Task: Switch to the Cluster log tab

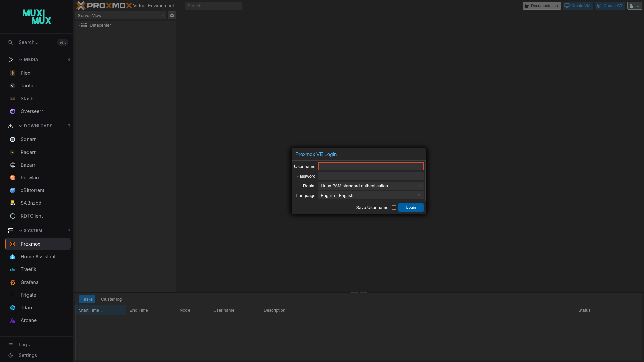Action: coord(111,299)
